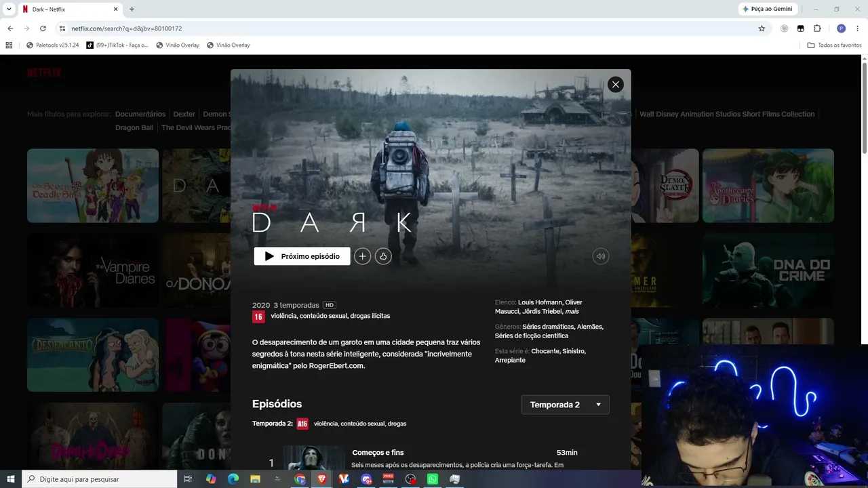The width and height of the screenshot is (868, 488).
Task: Open the TikTok bookmark
Action: (117, 45)
